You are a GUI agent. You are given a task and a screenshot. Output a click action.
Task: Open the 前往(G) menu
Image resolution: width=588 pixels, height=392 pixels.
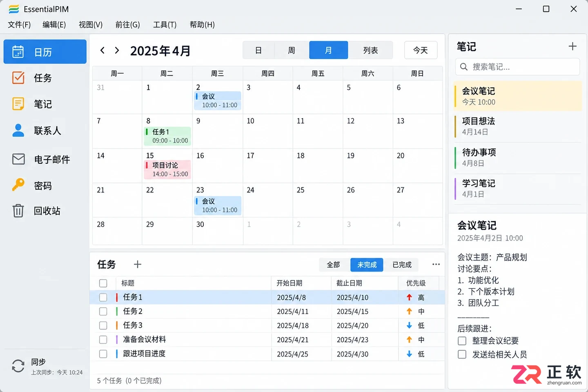tap(127, 24)
